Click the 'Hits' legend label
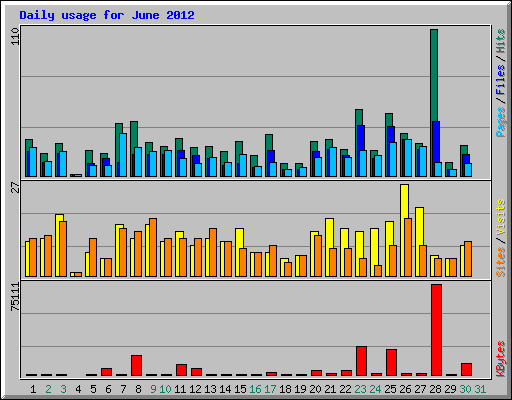512x400 pixels. pos(500,41)
